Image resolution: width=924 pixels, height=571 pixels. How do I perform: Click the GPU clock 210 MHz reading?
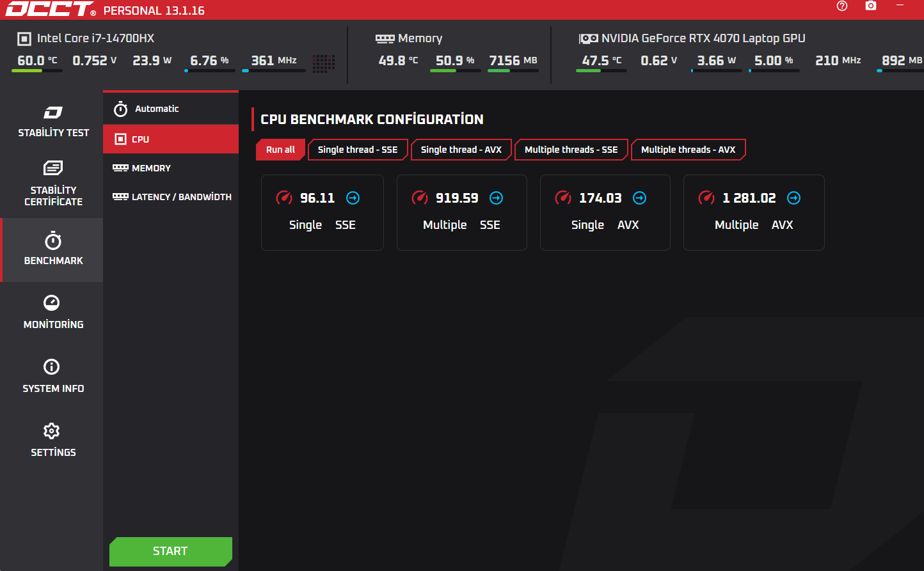pos(838,61)
